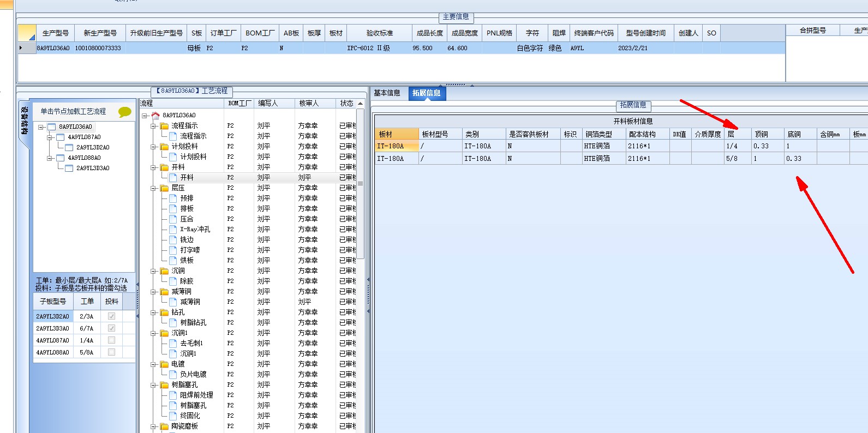Click the board icon of 4A9YL088A0
868x433 pixels.
point(61,158)
